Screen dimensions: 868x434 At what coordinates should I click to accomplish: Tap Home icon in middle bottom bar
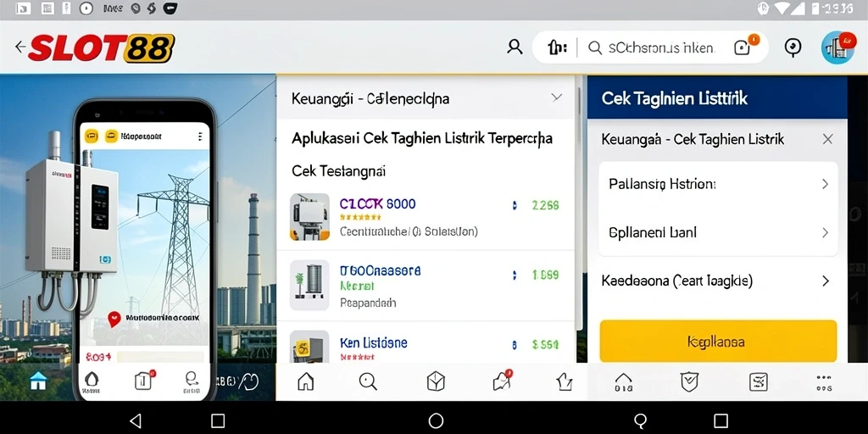tap(305, 381)
